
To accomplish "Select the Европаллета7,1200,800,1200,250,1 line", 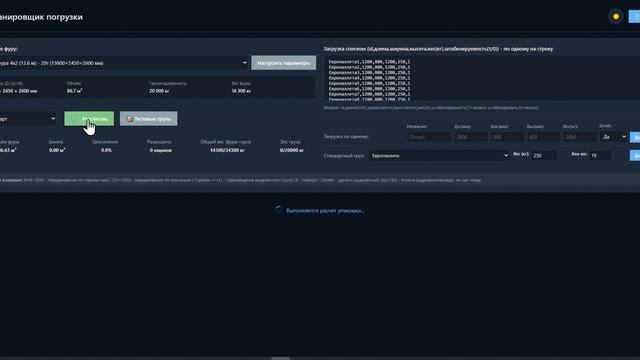I will pos(369,94).
